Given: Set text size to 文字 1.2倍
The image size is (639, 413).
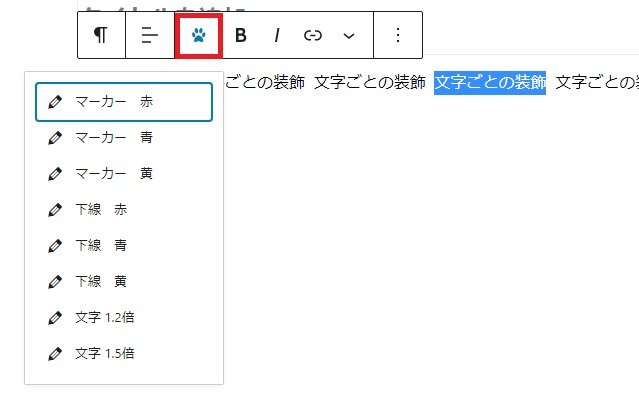Looking at the screenshot, I should click(x=105, y=317).
